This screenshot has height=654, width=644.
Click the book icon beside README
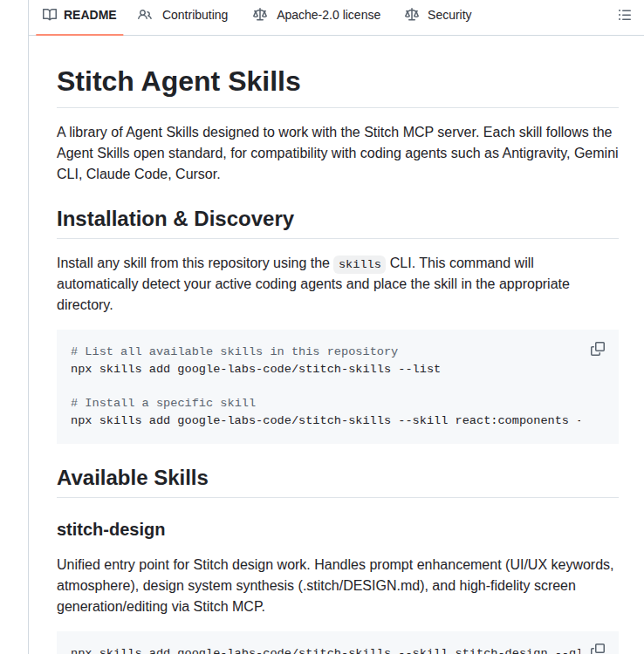tap(50, 15)
